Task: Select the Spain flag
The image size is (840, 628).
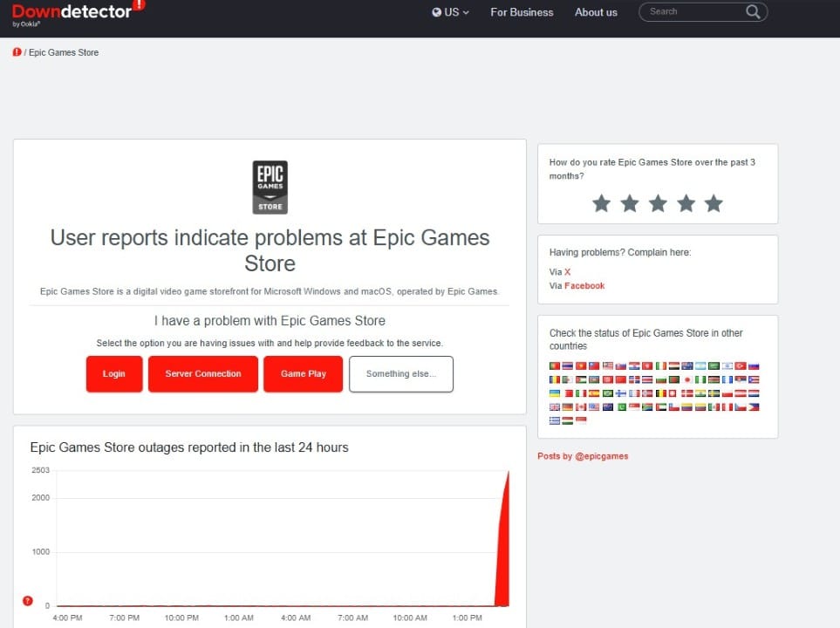Action: [x=594, y=393]
